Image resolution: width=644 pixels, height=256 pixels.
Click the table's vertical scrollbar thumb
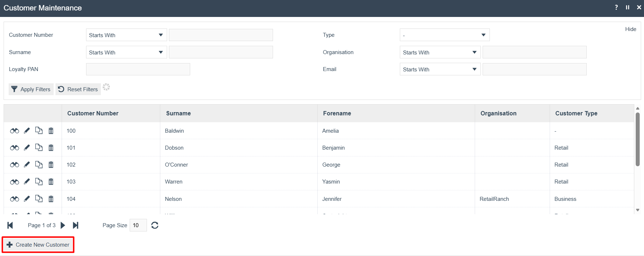coord(638,139)
